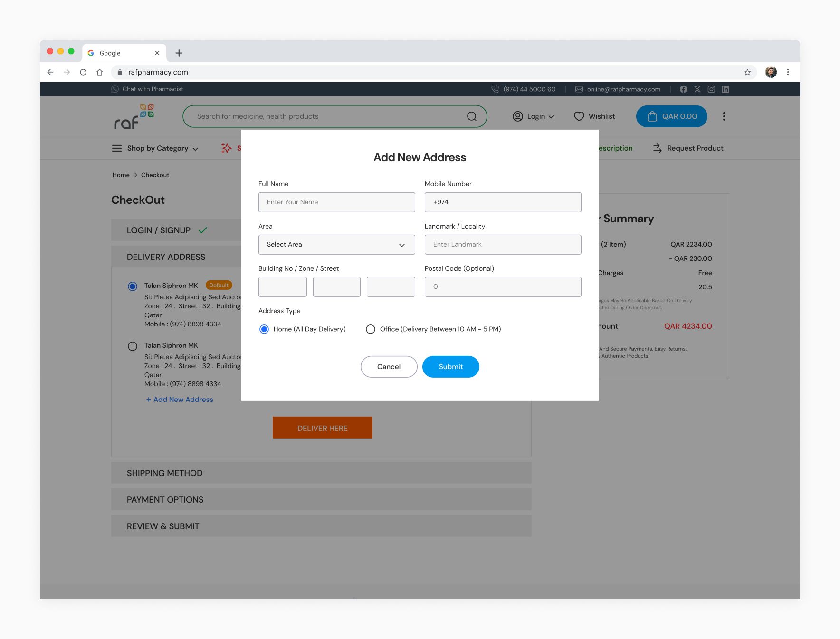Open the Instagram social icon

[711, 89]
